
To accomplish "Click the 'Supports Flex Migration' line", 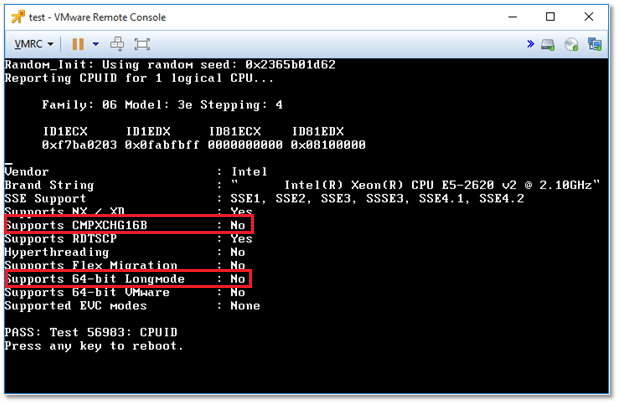I will 125,265.
